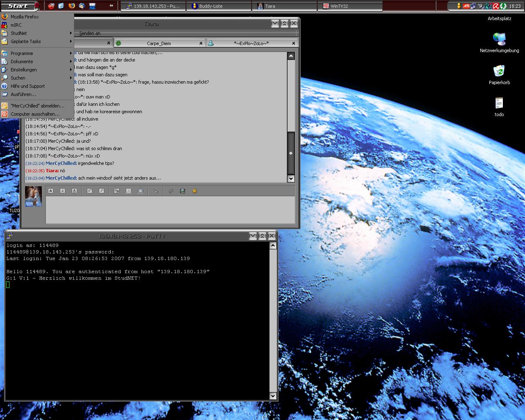Click the insert image icon in chat toolbar

tap(183, 191)
